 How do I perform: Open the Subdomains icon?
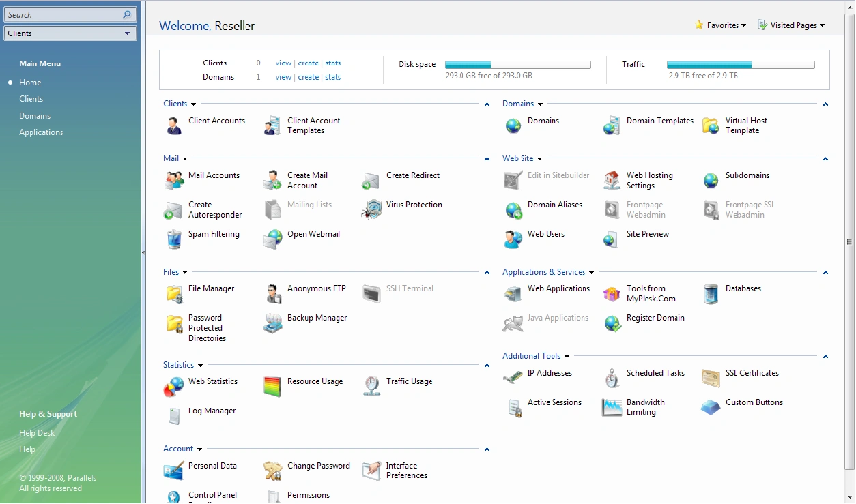pyautogui.click(x=711, y=180)
